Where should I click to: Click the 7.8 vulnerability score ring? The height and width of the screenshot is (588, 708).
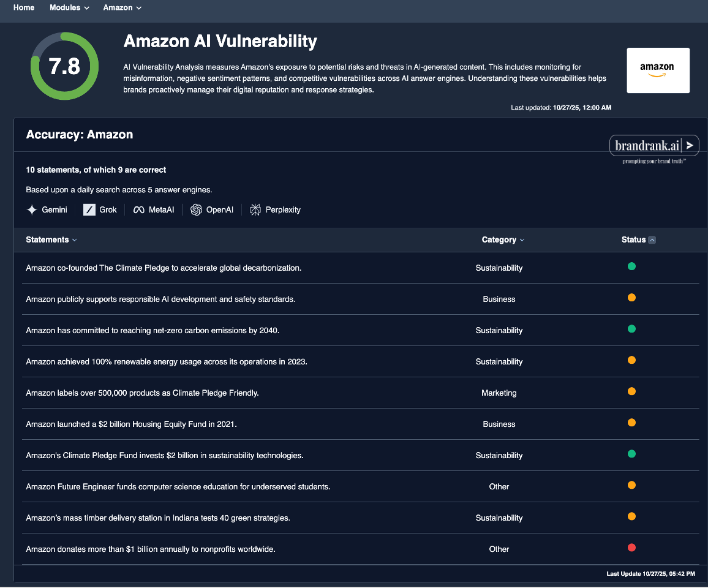pos(64,66)
